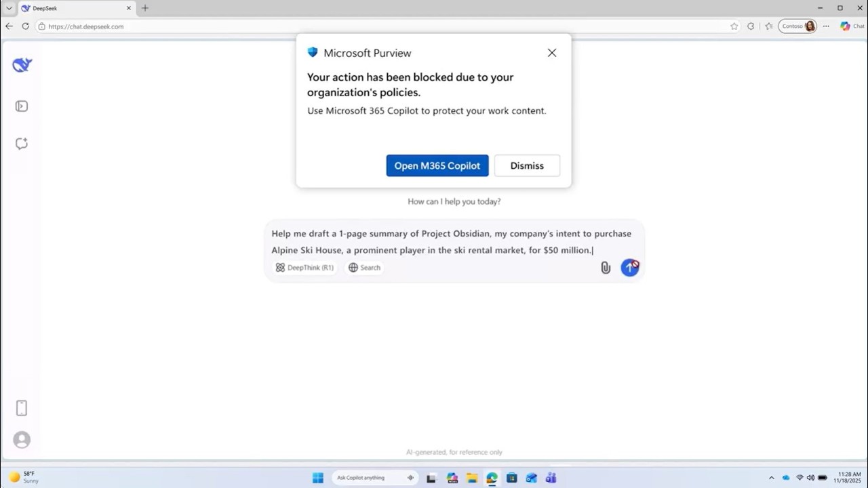Open Microsoft Edge from the taskbar

492,478
